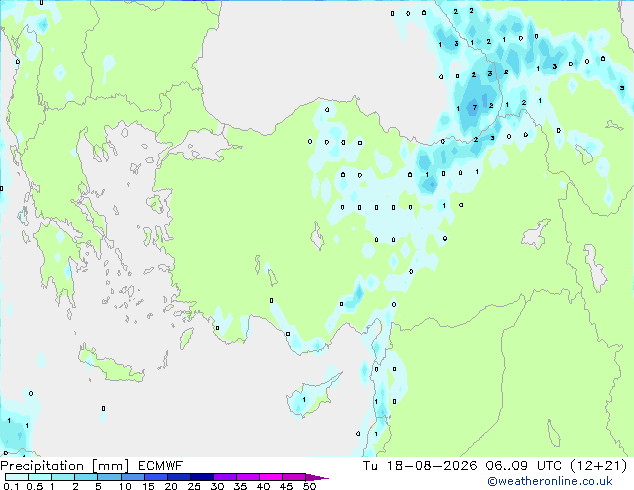This screenshot has height=490, width=634.
Task: Click the island of Cyprus on the map
Action: tap(312, 397)
